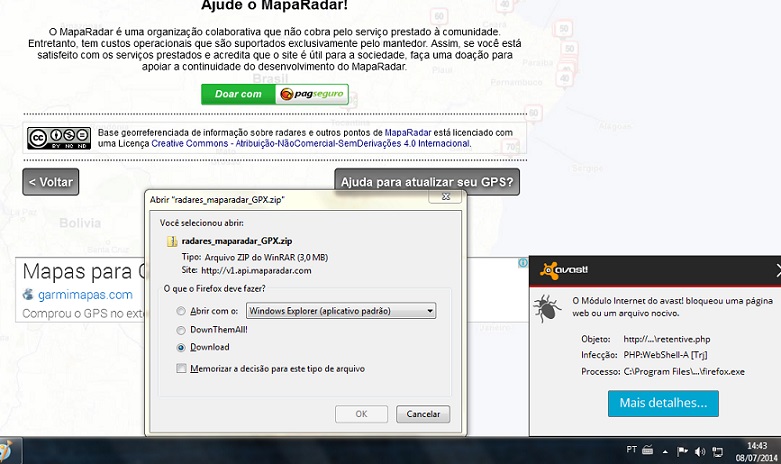The height and width of the screenshot is (464, 781).
Task: Select the 'Abrir com o:' radio option
Action: (181, 311)
